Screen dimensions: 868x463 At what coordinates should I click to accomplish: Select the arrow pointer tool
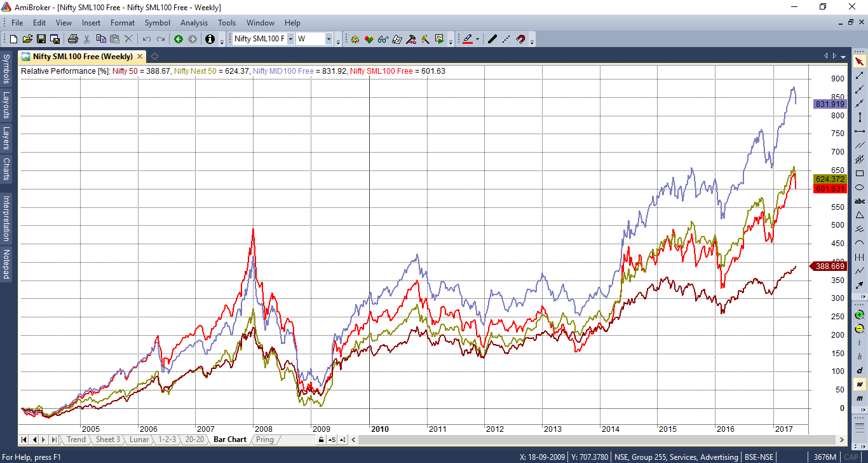[x=860, y=62]
